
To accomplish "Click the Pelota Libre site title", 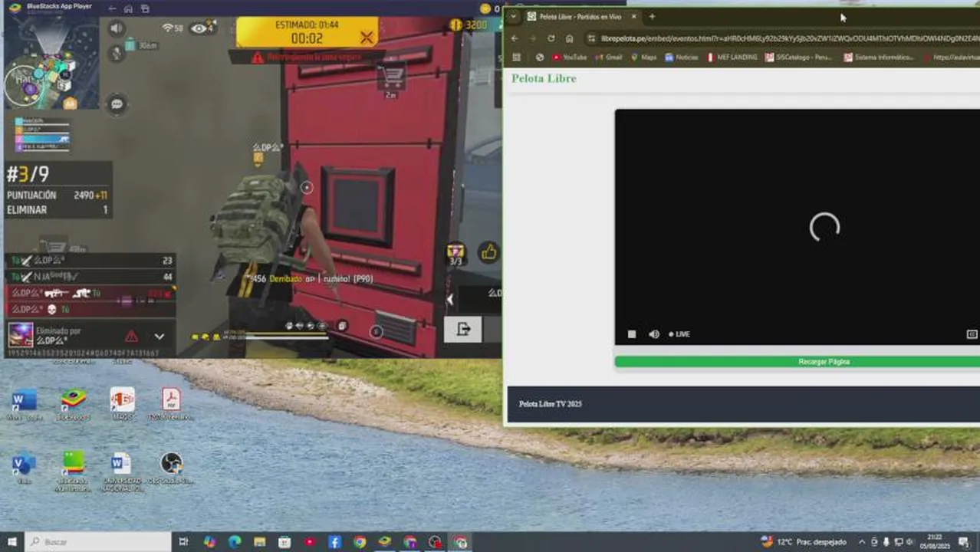I will click(x=544, y=78).
